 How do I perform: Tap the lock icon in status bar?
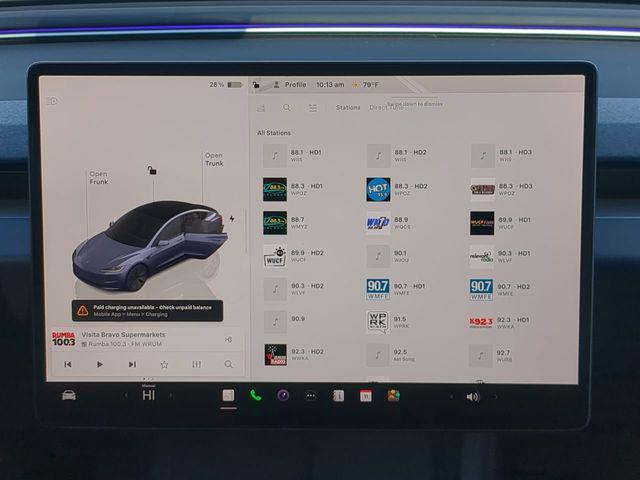(x=256, y=84)
